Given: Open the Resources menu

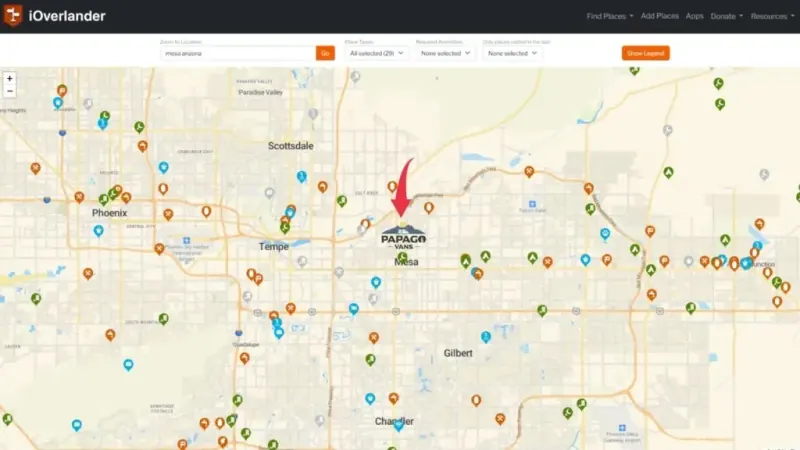Looking at the screenshot, I should [772, 16].
